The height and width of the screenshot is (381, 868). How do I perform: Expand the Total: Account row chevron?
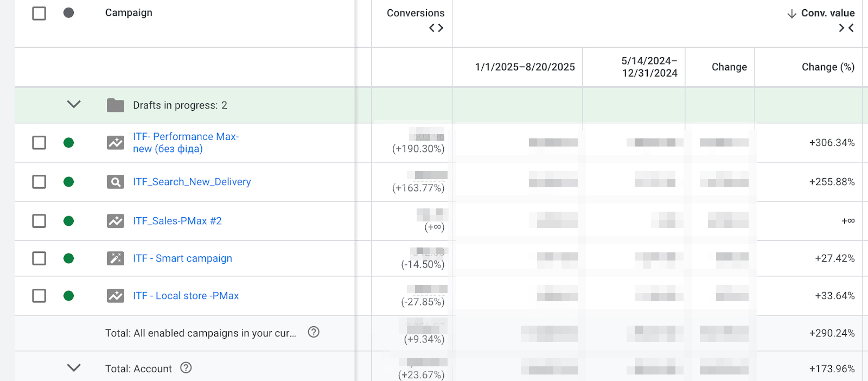pyautogui.click(x=74, y=368)
